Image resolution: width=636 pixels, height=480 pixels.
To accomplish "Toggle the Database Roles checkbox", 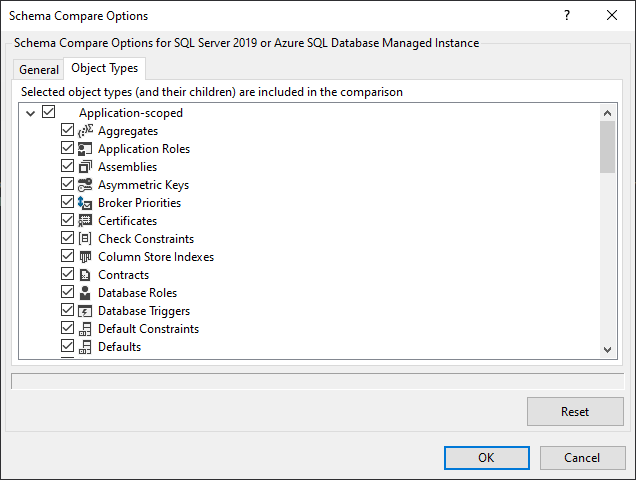I will coord(67,292).
